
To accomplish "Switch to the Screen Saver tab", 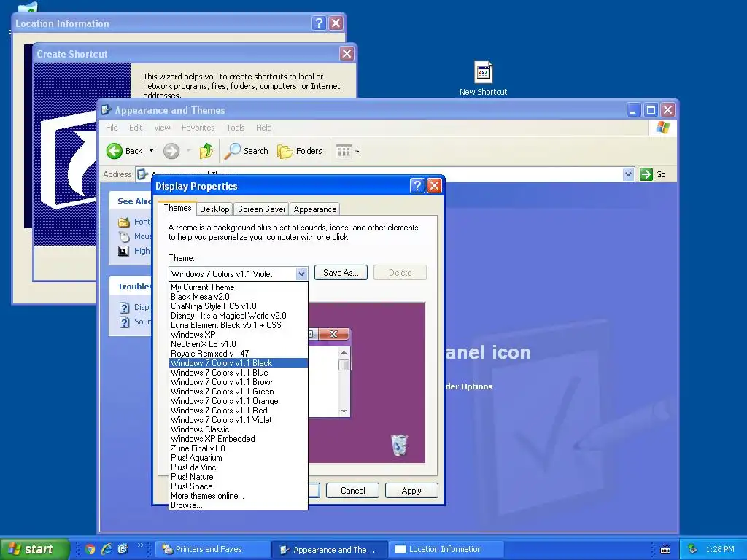I will click(262, 209).
